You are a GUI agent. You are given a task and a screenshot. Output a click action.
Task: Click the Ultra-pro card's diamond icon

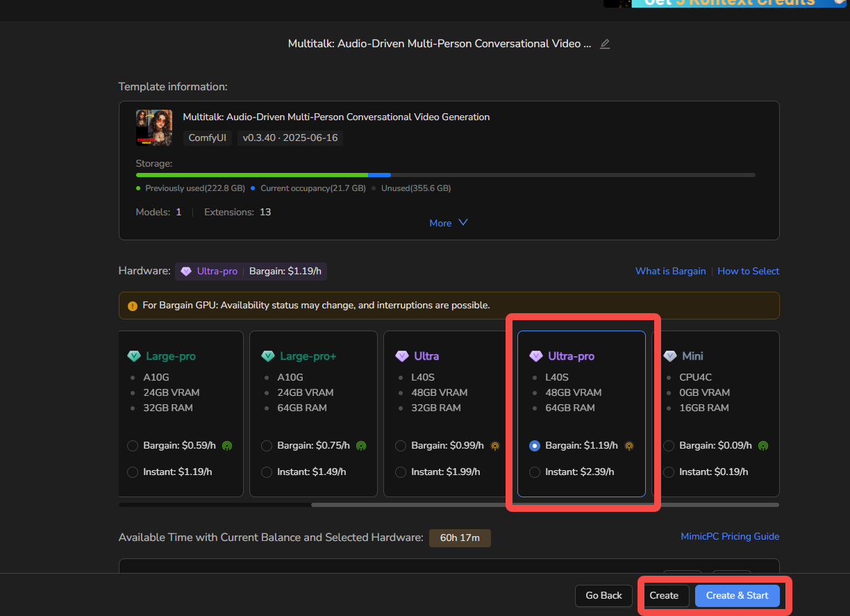click(536, 356)
